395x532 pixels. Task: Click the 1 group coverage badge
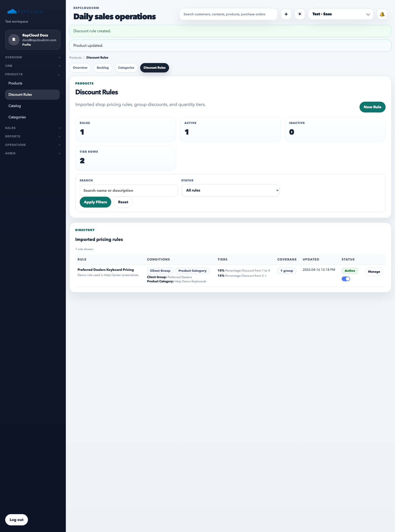pos(287,271)
